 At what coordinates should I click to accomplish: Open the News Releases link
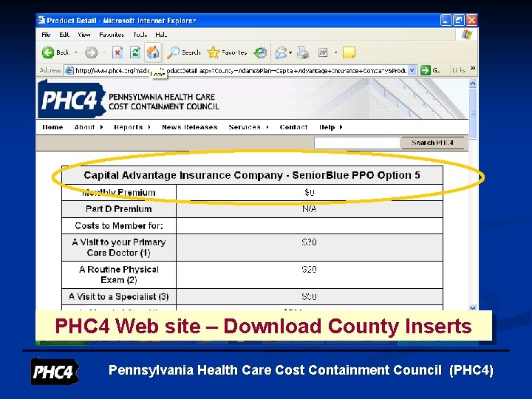(189, 127)
